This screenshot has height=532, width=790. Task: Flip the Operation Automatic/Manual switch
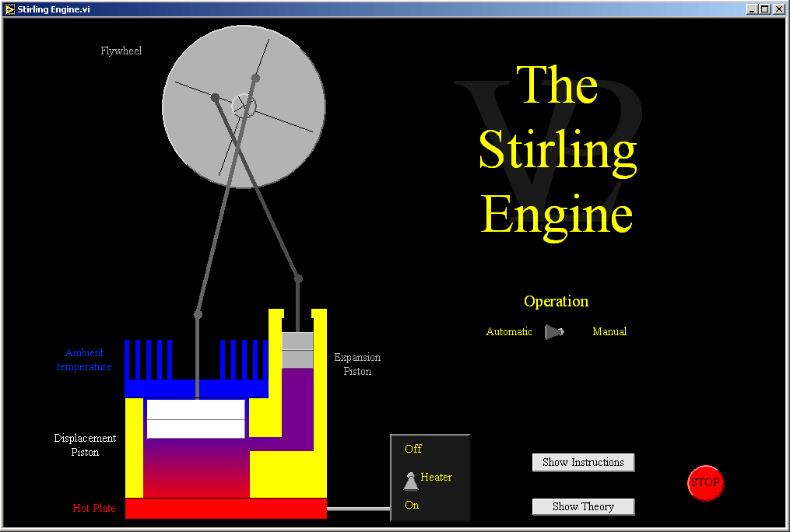[553, 332]
